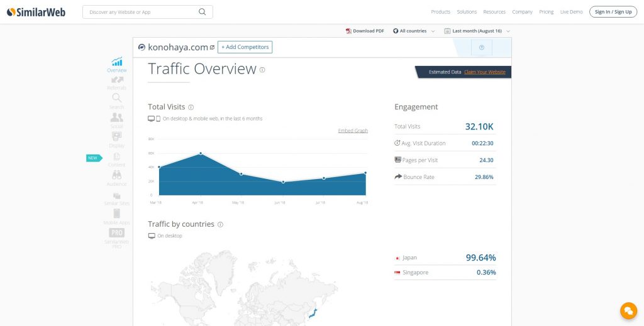The image size is (644, 326).
Task: Click the Bounce Rate value 29.86%
Action: pyautogui.click(x=484, y=177)
